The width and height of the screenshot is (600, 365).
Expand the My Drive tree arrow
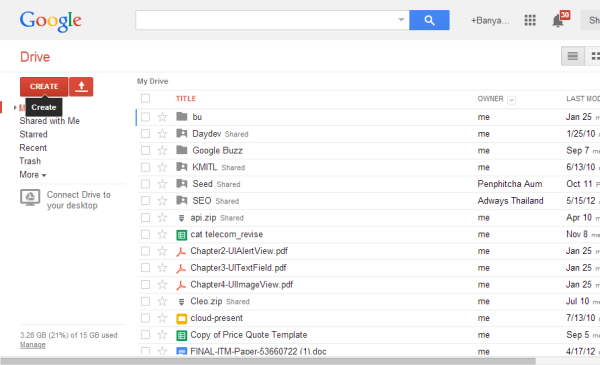15,108
